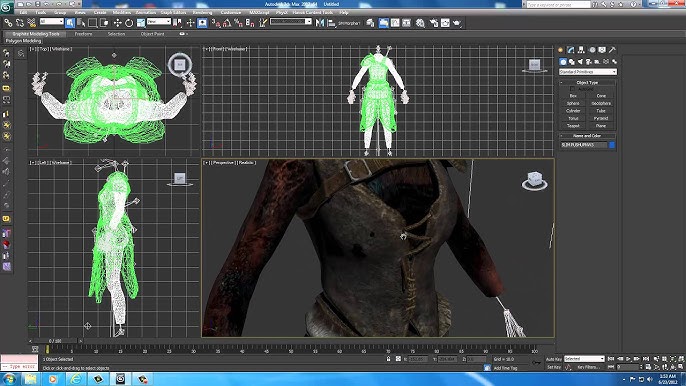The height and width of the screenshot is (386, 686).
Task: Click the Mirror tool icon
Action: coord(320,23)
